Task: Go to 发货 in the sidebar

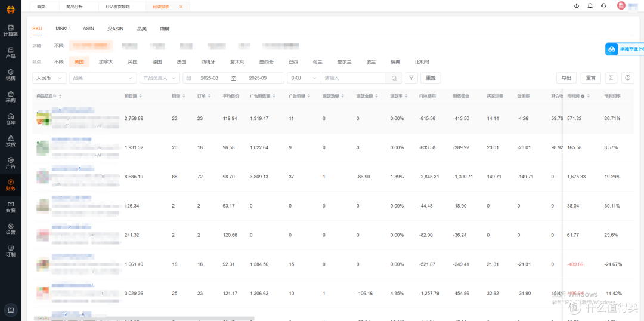Action: point(11,141)
